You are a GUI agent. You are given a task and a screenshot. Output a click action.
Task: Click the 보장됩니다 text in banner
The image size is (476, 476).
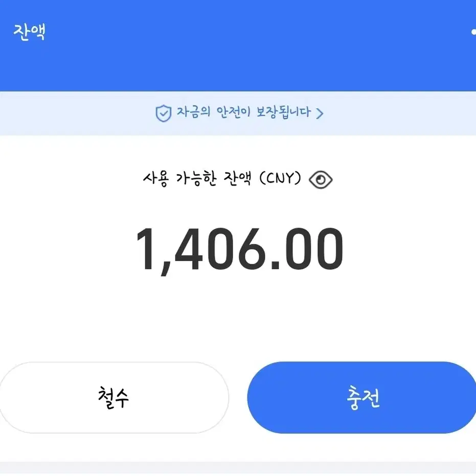[284, 112]
